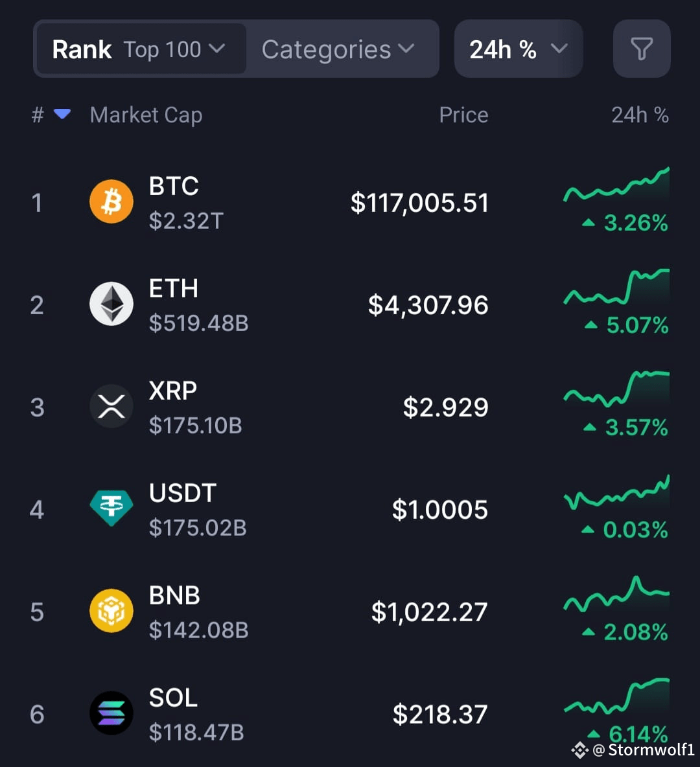Open the filter funnel icon
Viewport: 700px width, 767px height.
[x=641, y=49]
